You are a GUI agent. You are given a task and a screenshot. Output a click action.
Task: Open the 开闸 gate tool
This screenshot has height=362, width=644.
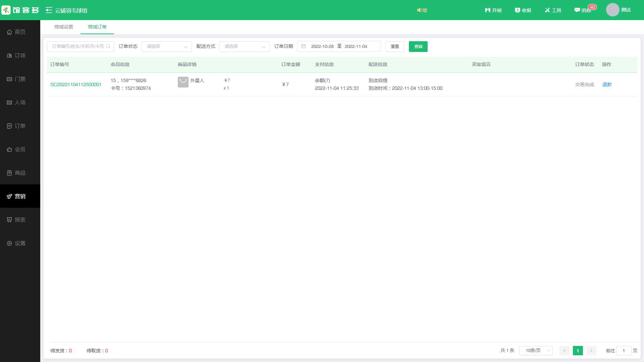point(493,10)
